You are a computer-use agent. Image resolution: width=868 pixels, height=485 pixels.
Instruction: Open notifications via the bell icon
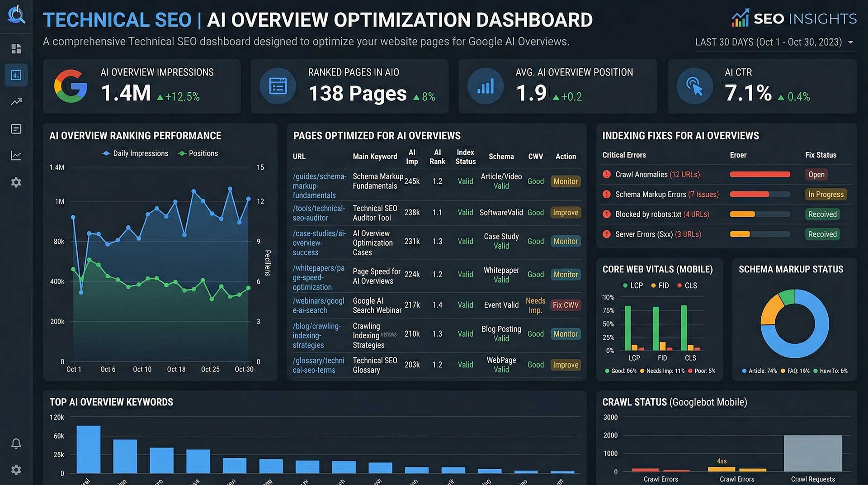16,444
